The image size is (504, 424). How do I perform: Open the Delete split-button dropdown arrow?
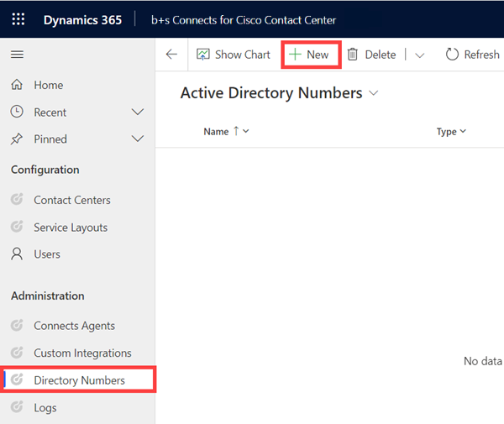[419, 55]
